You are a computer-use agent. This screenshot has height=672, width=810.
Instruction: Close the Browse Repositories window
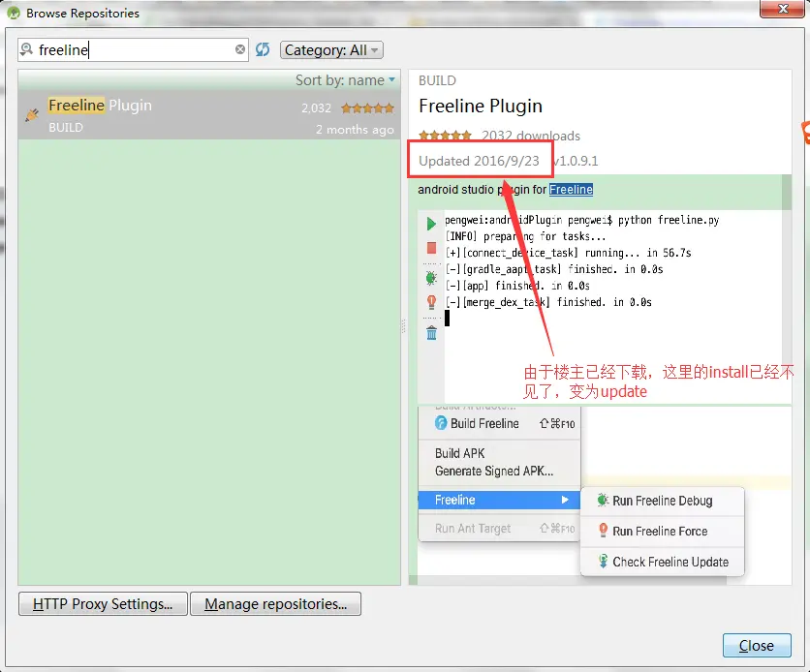click(x=783, y=9)
